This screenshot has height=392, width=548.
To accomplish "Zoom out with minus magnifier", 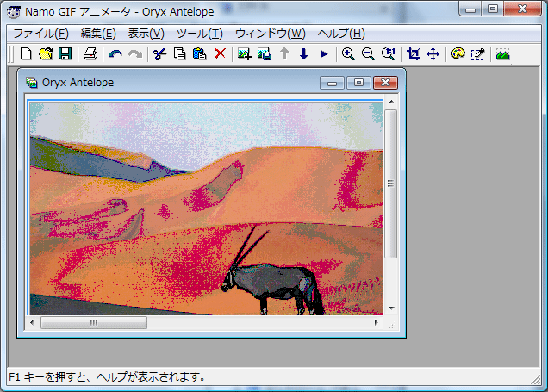I will (x=368, y=54).
